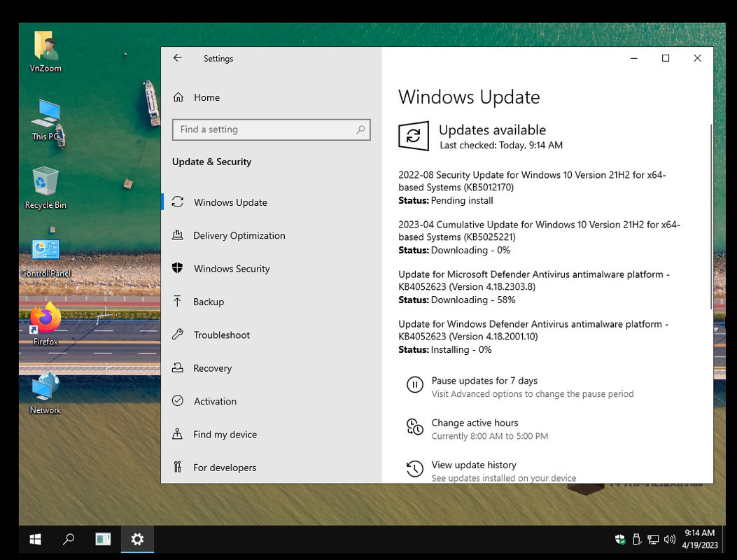Click the Update & Security heading
Screen dimensions: 737x560
pos(211,162)
